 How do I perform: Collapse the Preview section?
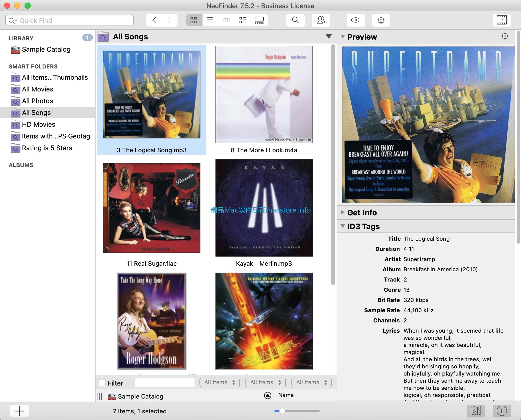click(x=343, y=37)
